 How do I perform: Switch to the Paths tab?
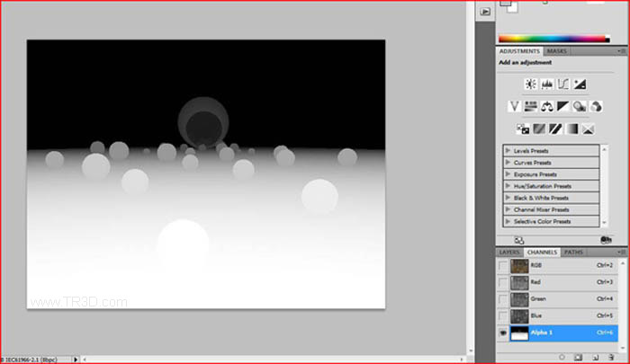point(573,252)
